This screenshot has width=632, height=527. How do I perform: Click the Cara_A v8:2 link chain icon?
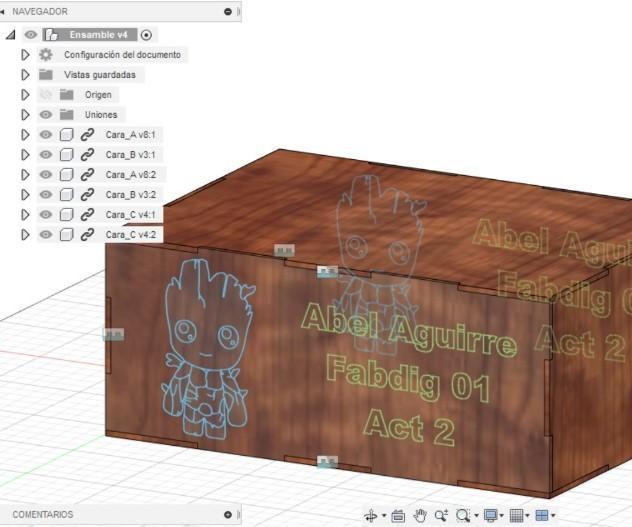pos(87,175)
